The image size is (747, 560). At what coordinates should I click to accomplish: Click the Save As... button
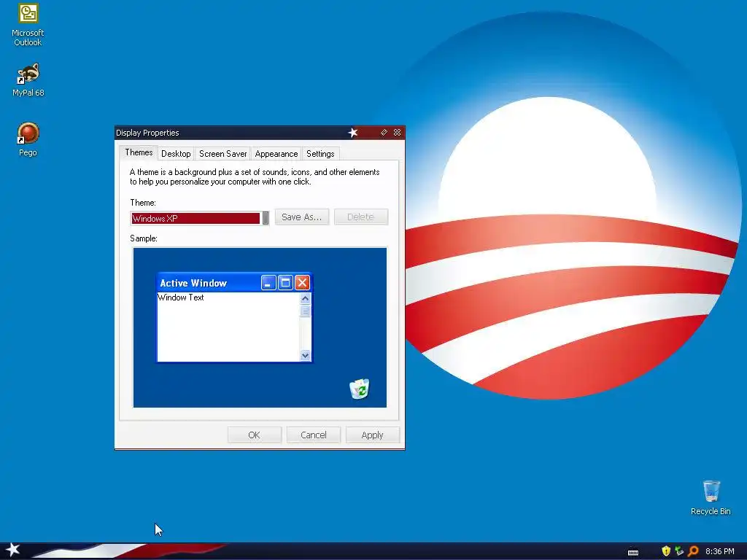[x=301, y=217]
